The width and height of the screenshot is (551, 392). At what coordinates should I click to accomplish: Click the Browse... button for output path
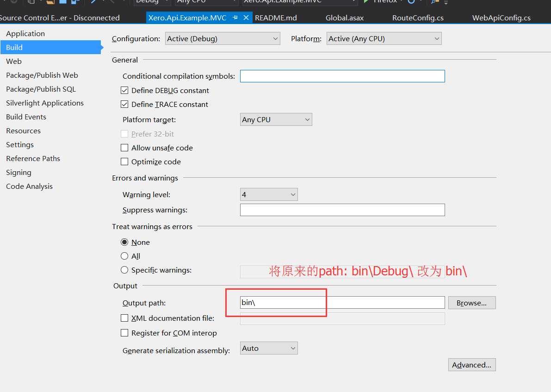(471, 303)
